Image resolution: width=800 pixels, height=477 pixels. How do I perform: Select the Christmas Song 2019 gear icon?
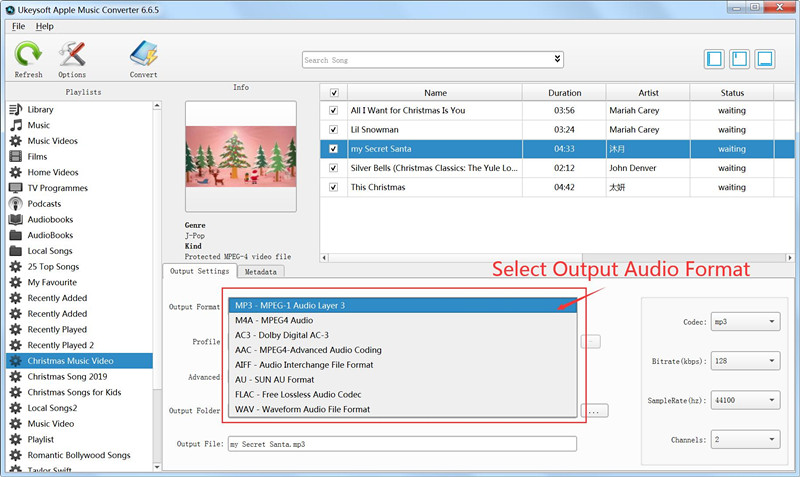tap(16, 376)
